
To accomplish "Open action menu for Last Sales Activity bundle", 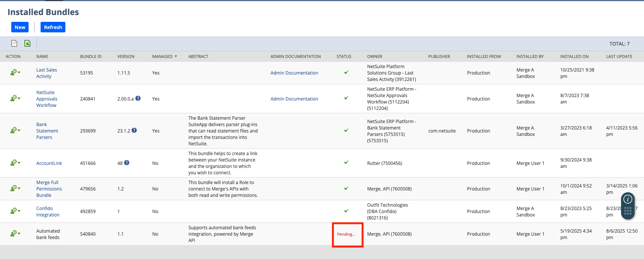I will point(15,72).
